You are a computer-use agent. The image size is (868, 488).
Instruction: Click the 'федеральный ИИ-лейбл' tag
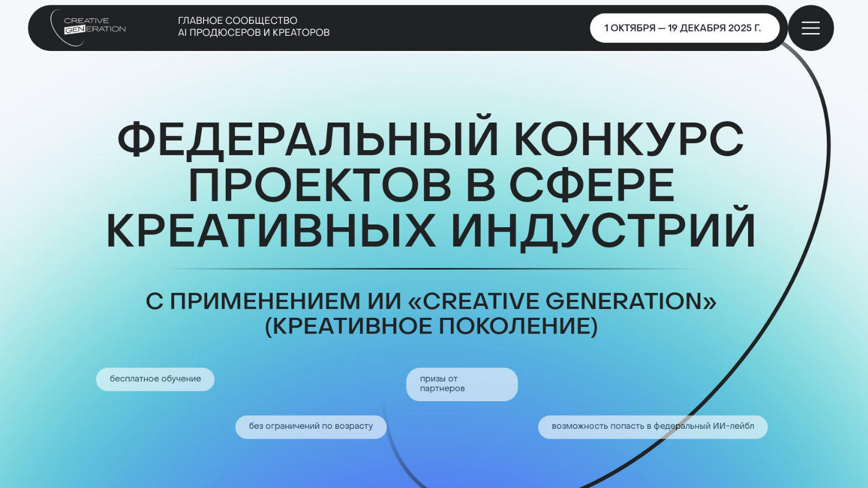(x=653, y=426)
